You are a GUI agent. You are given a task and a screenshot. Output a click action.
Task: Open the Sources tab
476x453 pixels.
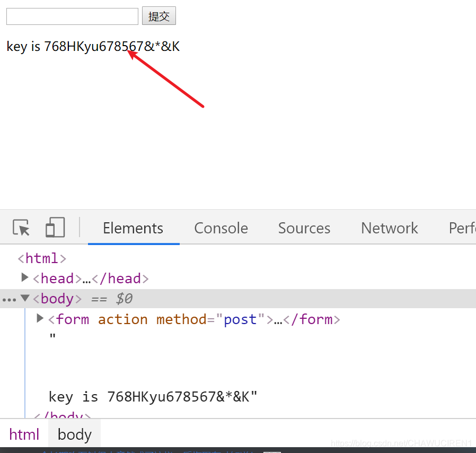pos(304,228)
